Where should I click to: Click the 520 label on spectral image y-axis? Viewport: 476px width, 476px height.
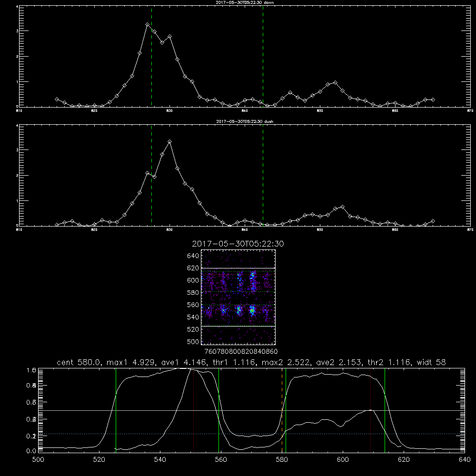coord(193,329)
